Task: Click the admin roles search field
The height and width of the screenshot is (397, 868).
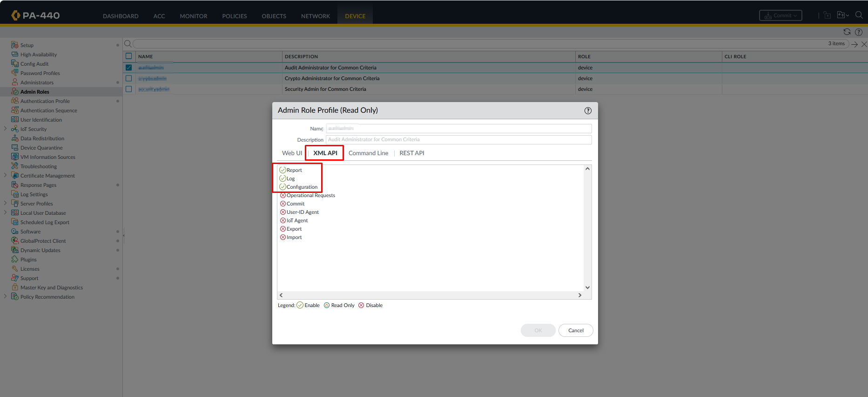Action: 491,44
